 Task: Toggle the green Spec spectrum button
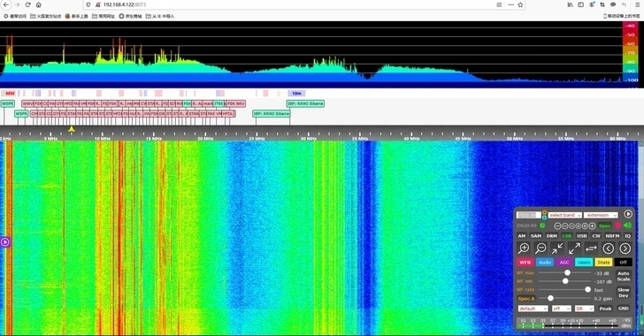point(604,226)
